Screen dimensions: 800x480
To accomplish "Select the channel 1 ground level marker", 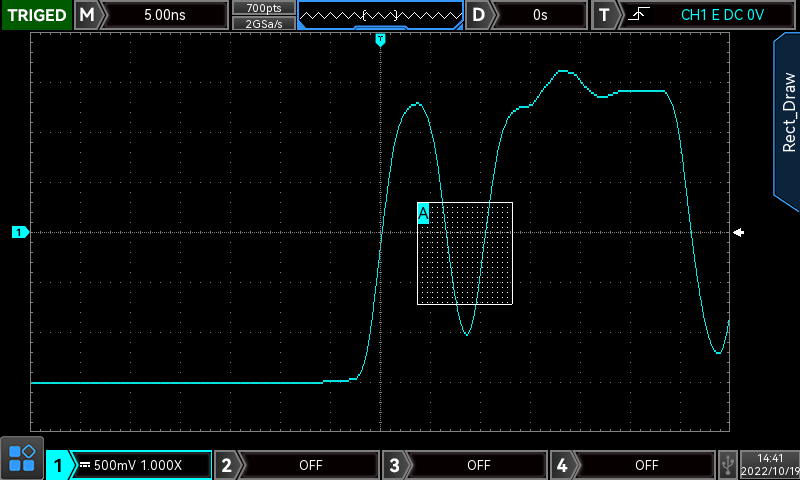I will click(x=20, y=232).
